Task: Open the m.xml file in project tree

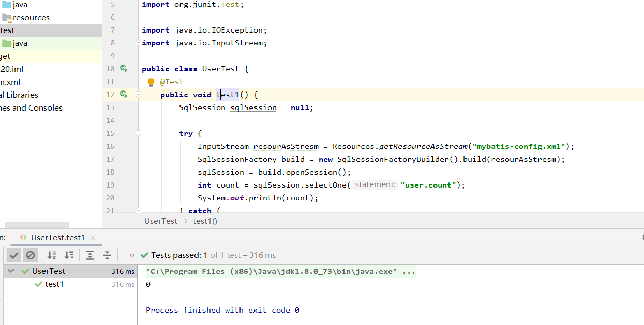Action: point(10,82)
